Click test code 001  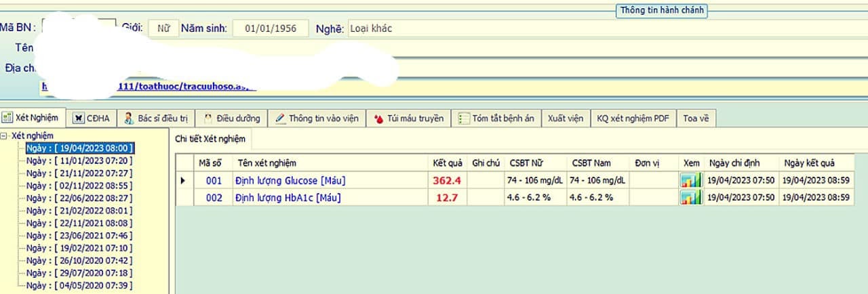tap(214, 181)
